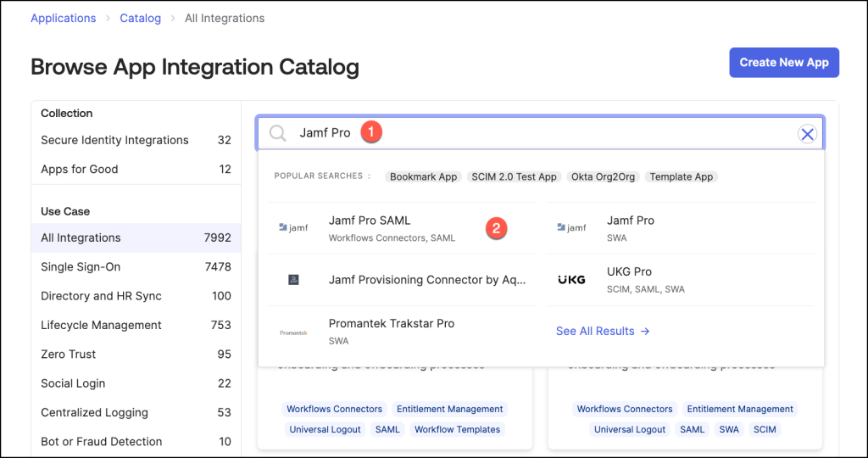Click the Jamf logo beside Jamf Pro SWA
Image resolution: width=868 pixels, height=458 pixels.
click(571, 227)
